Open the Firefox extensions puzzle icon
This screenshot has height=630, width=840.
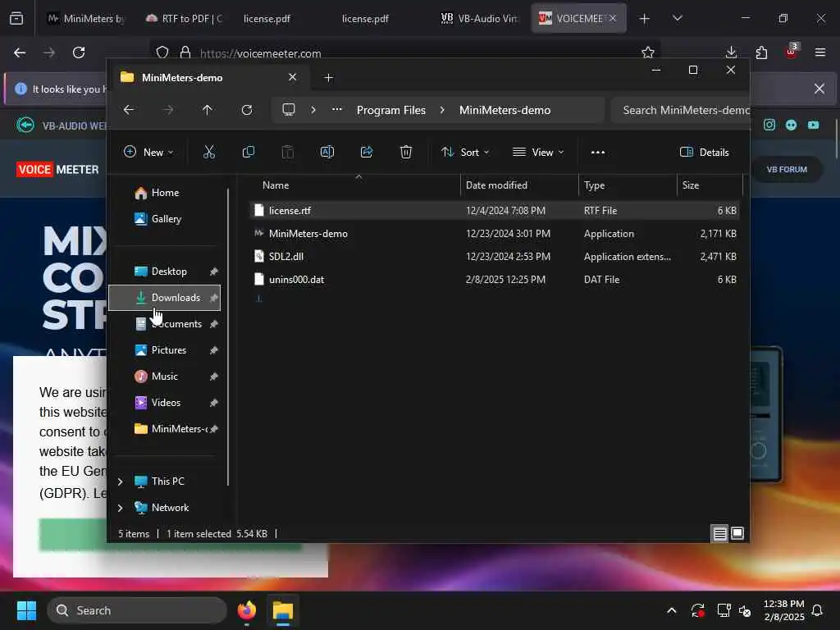coord(761,52)
